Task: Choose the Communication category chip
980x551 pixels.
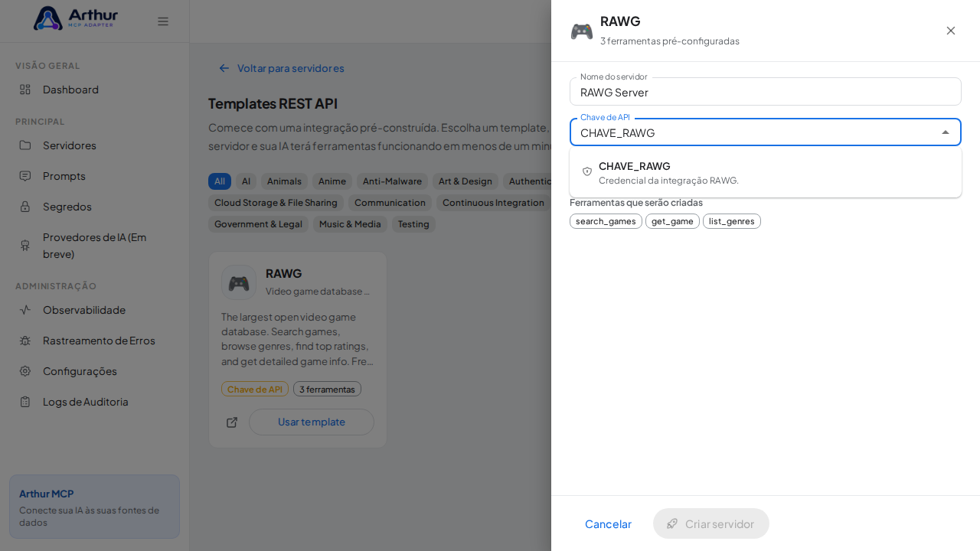Action: 390,203
